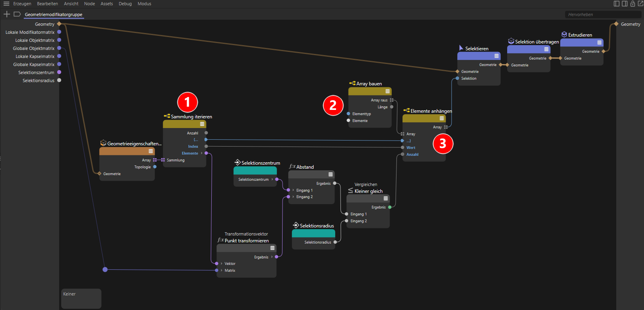
Task: Open Kleiner gleich node menu button
Action: tap(386, 198)
